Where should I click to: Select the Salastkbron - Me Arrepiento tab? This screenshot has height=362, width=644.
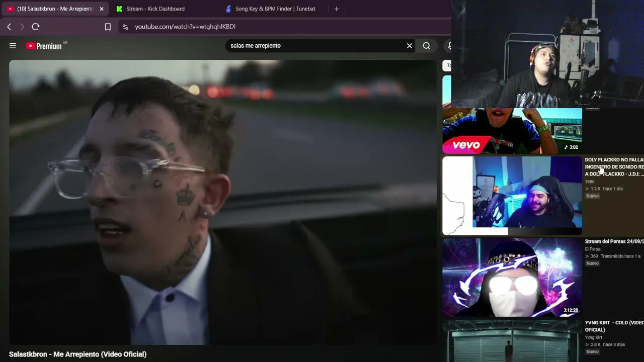(55, 9)
